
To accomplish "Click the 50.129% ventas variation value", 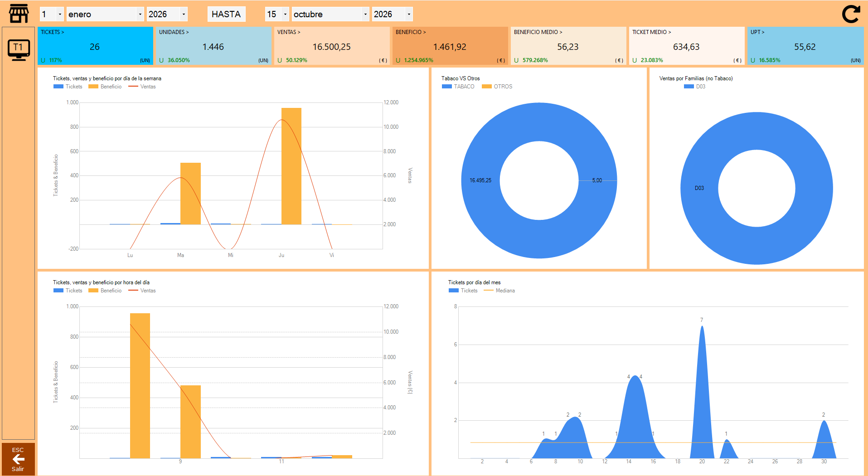I will pos(296,60).
